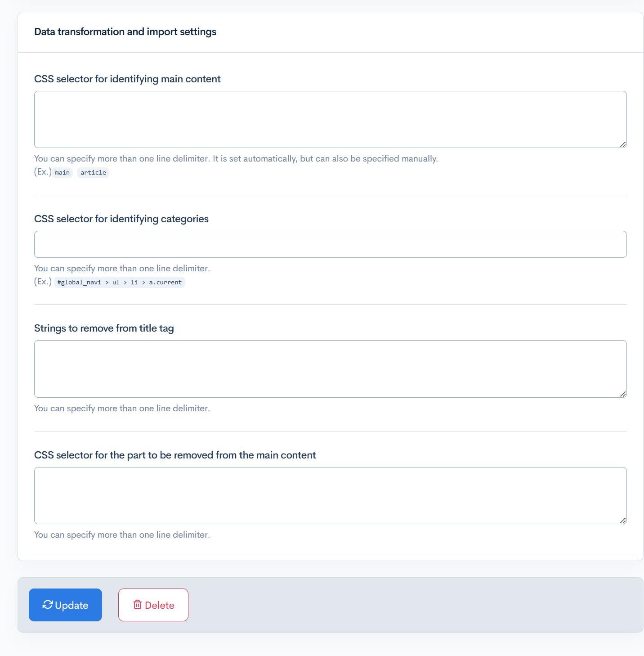Click the "#global_navi > ul > li > a.current" example
Image resolution: width=644 pixels, height=656 pixels.
point(120,283)
